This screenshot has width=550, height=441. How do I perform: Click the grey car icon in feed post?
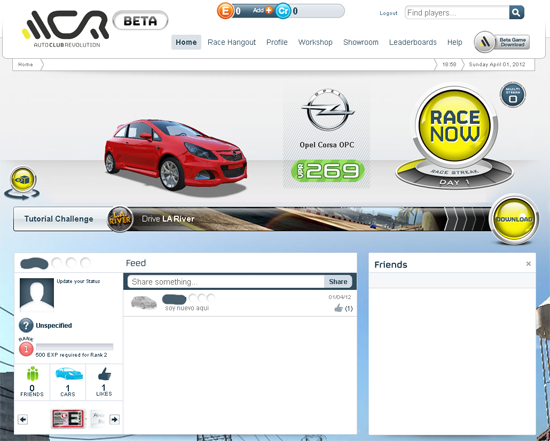pos(143,302)
